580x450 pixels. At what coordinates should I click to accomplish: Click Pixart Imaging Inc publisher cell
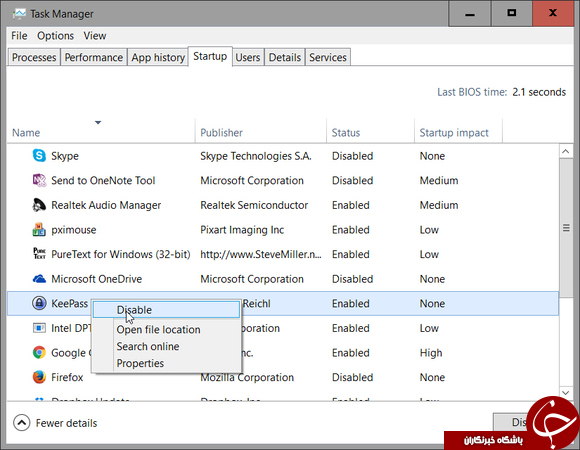click(x=242, y=230)
